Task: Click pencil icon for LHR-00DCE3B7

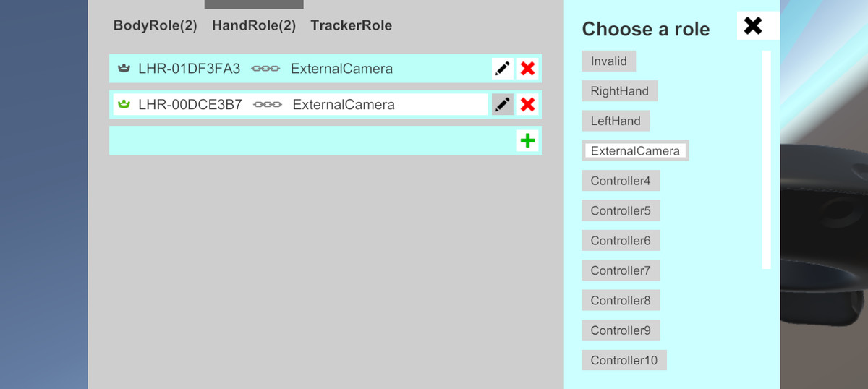Action: click(503, 104)
